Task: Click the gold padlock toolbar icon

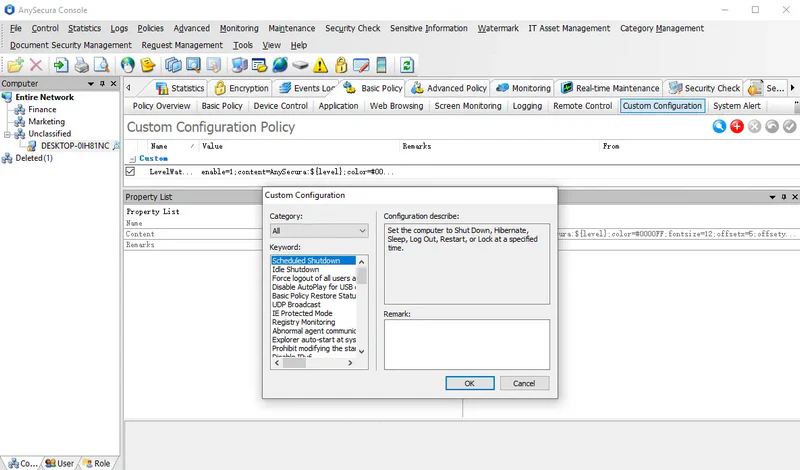Action: click(341, 65)
